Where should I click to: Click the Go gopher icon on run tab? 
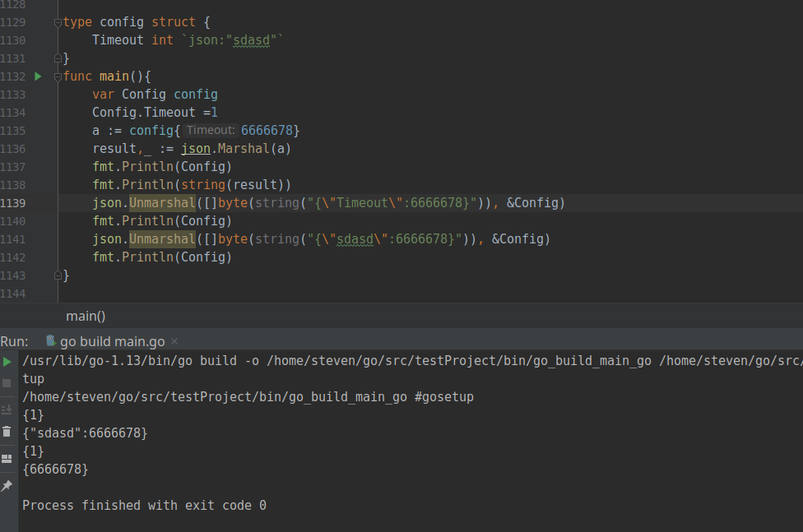51,340
